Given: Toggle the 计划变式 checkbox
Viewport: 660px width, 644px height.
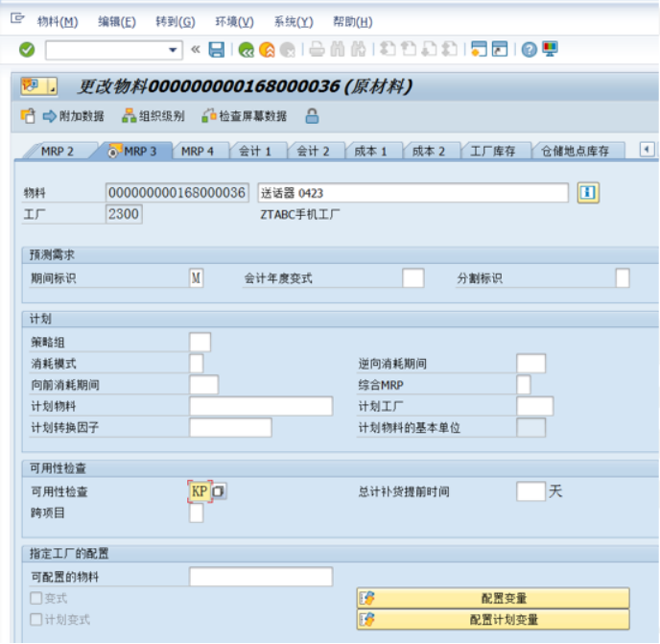Looking at the screenshot, I should 36,619.
